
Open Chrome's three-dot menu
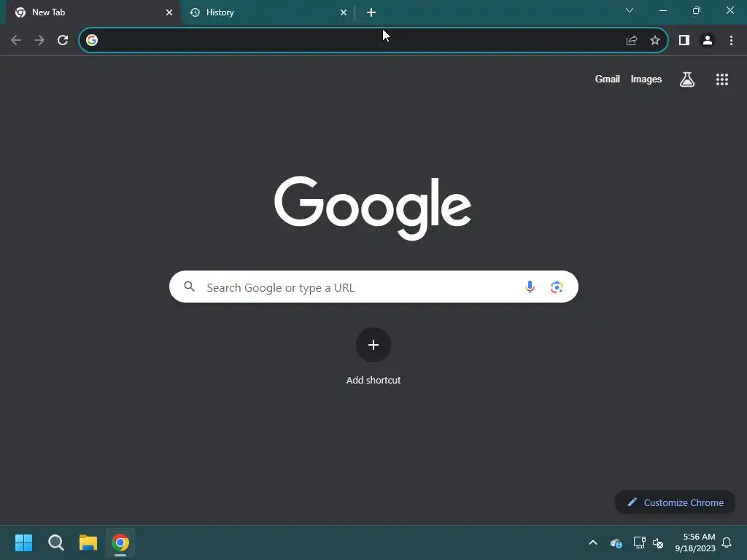(731, 41)
